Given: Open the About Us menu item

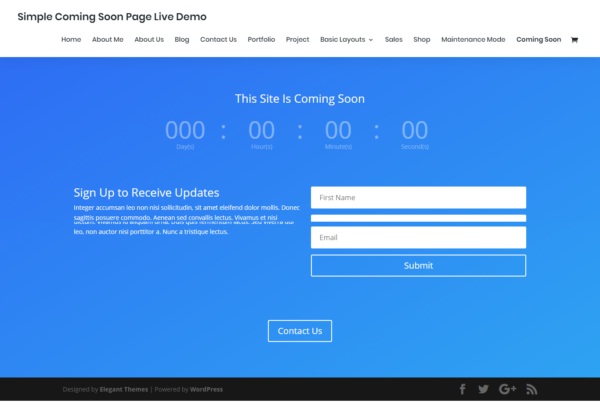Looking at the screenshot, I should point(149,39).
